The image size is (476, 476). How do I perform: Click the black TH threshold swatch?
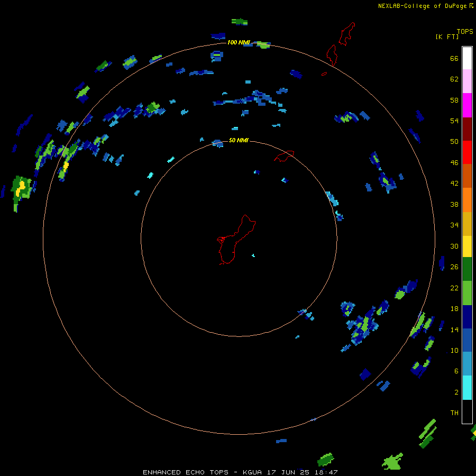467,411
